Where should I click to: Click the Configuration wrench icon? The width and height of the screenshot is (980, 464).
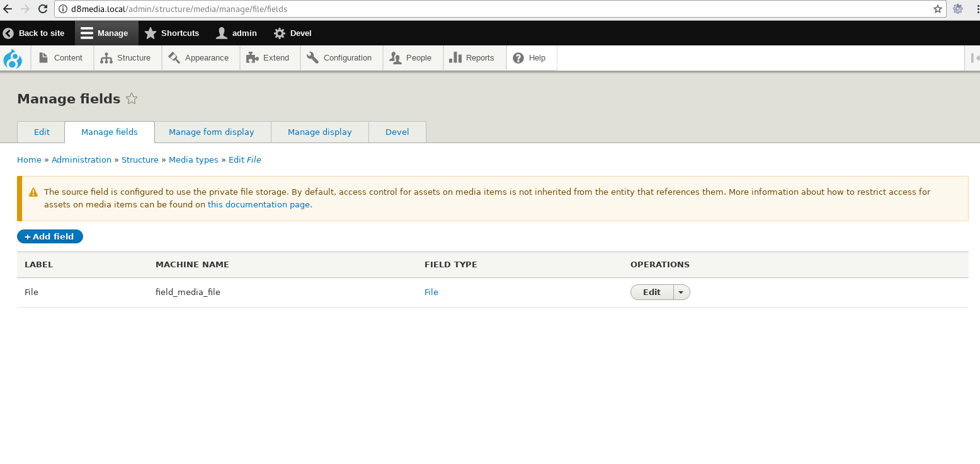point(312,57)
